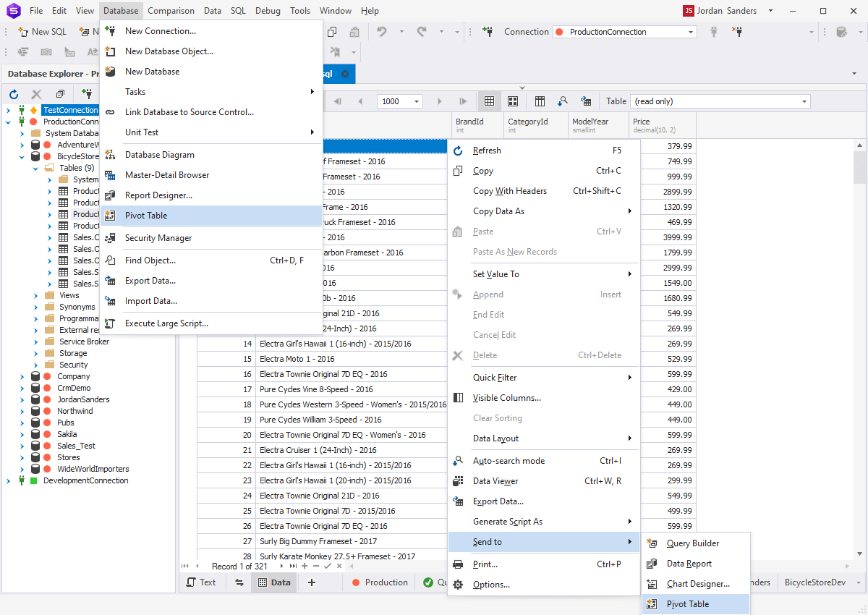Choose Chart Designer... in Send to submenu
This screenshot has height=615, width=868.
(696, 584)
